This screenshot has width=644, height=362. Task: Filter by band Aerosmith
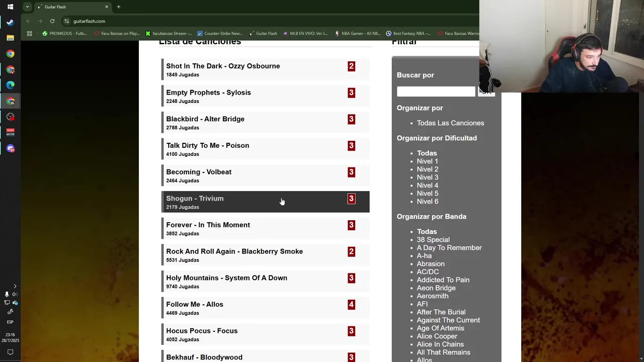432,296
